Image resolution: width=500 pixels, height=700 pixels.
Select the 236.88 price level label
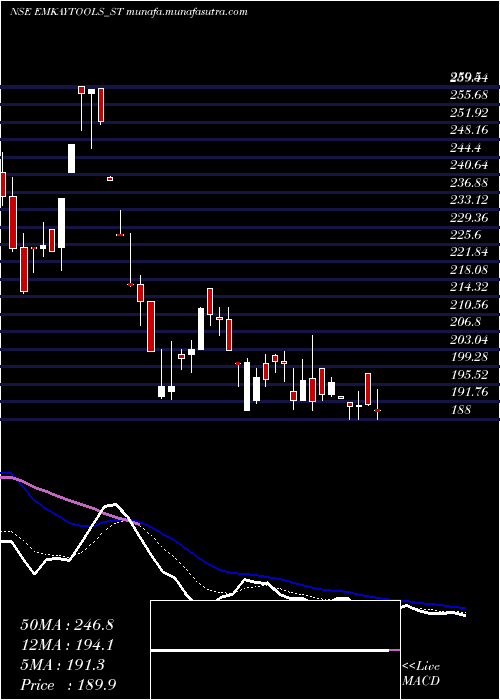pyautogui.click(x=468, y=183)
